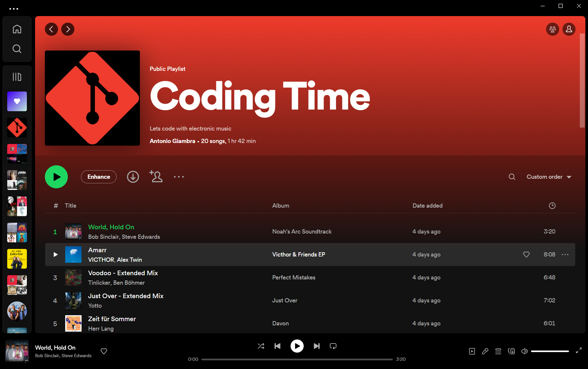Play the Amarr track using row play icon

[x=55, y=255]
